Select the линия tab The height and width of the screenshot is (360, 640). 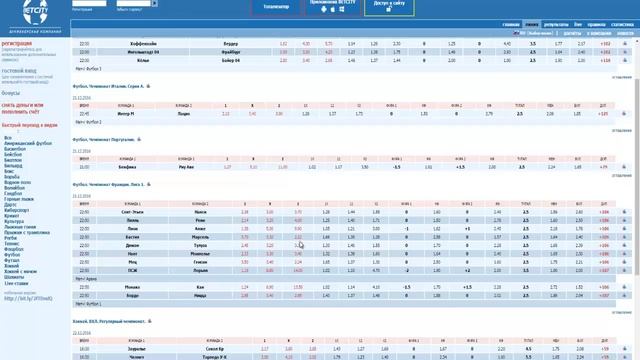tap(531, 24)
